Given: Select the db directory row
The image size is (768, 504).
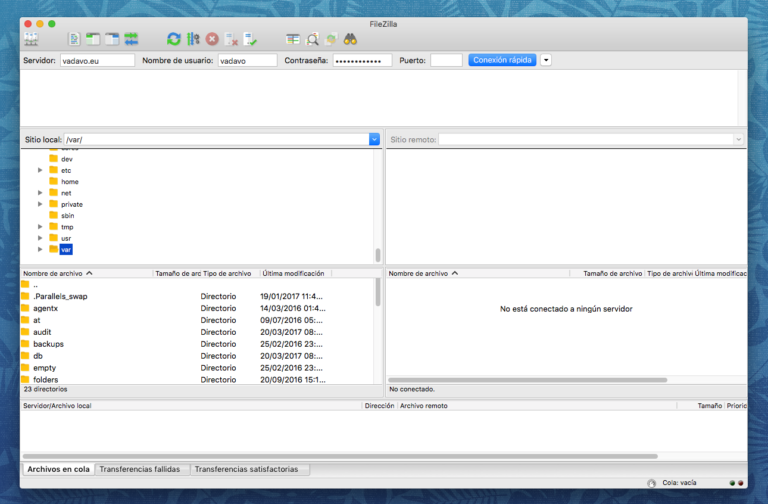Looking at the screenshot, I should pos(196,356).
